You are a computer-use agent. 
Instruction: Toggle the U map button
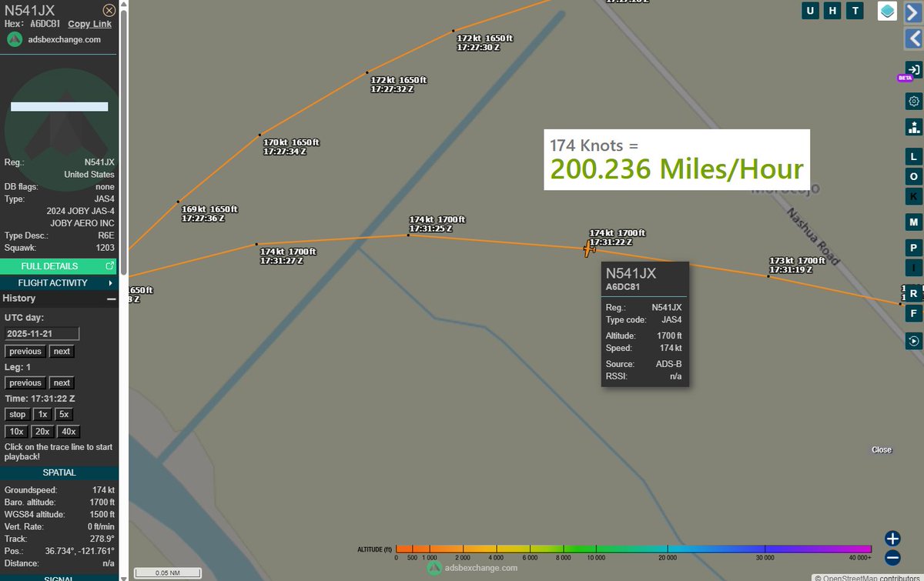[810, 10]
